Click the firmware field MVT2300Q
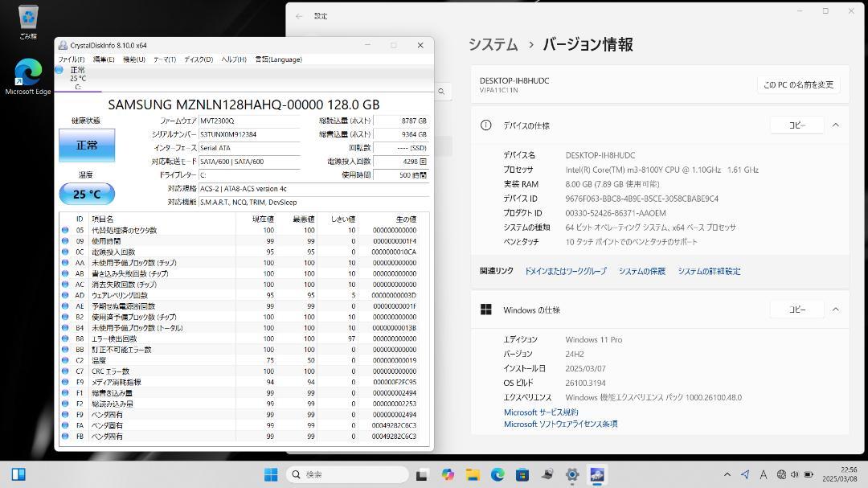Image resolution: width=868 pixels, height=488 pixels. click(249, 121)
